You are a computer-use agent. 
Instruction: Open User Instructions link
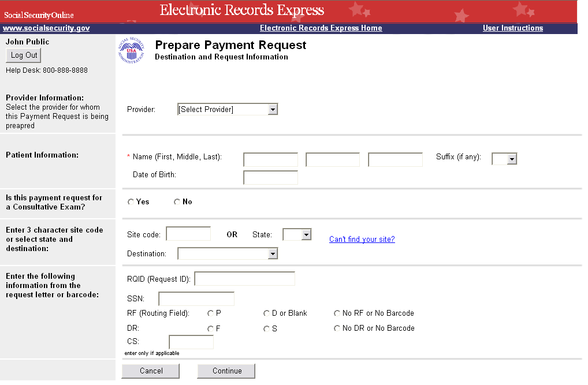[x=513, y=28]
